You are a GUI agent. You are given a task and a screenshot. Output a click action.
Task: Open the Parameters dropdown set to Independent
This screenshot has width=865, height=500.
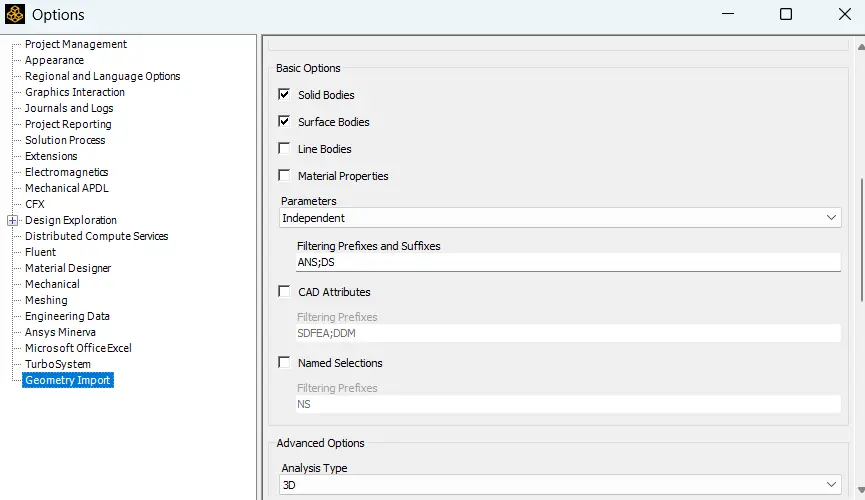point(560,218)
